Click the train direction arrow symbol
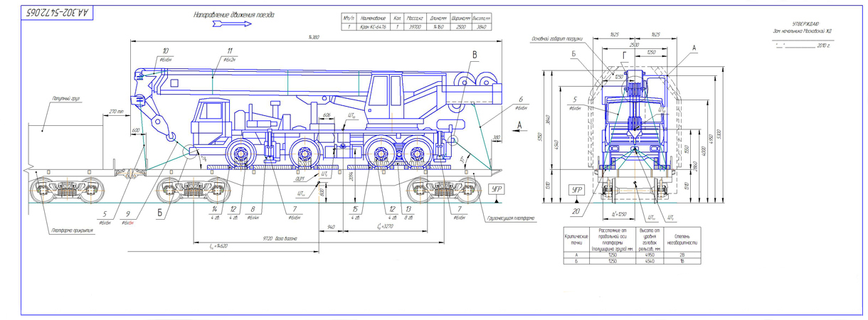This screenshot has height=320, width=868. tap(232, 24)
